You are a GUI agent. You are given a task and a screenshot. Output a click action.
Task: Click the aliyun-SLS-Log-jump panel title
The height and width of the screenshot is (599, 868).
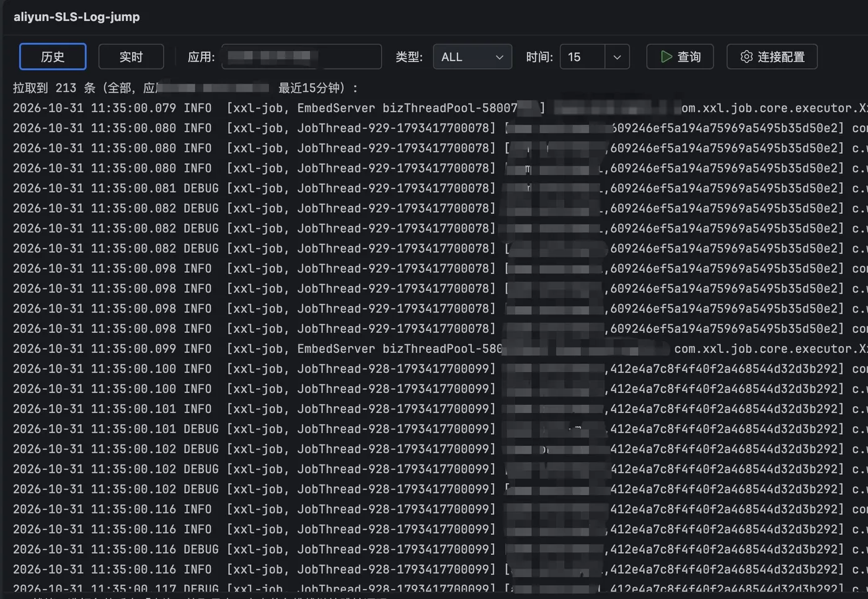coord(77,17)
